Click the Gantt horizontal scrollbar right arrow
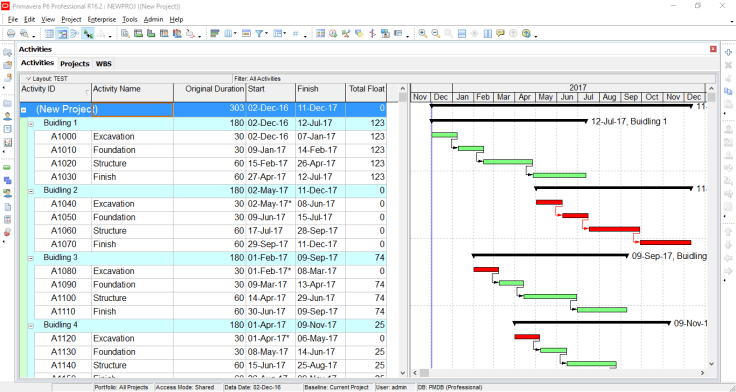This screenshot has width=736, height=392. pos(702,373)
